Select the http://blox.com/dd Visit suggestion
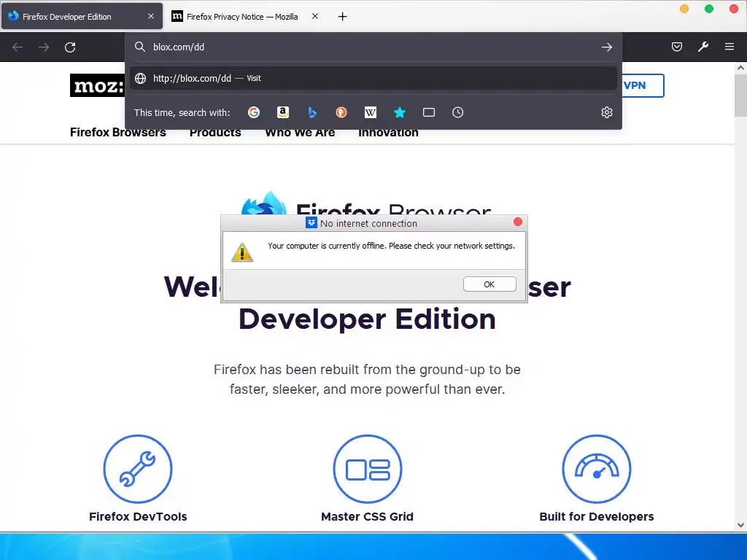Image resolution: width=747 pixels, height=560 pixels. tap(373, 78)
